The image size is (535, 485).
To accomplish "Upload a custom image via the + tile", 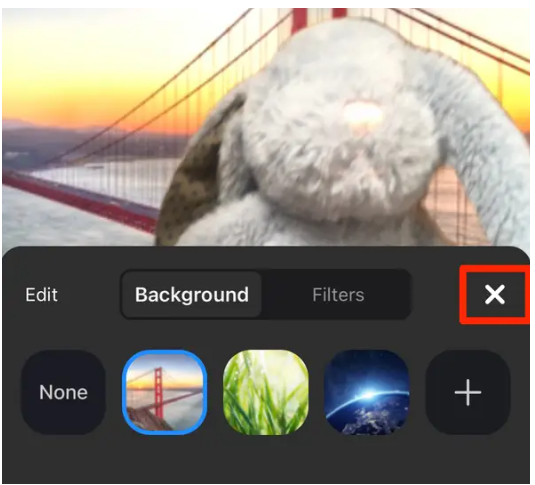I will [x=468, y=392].
